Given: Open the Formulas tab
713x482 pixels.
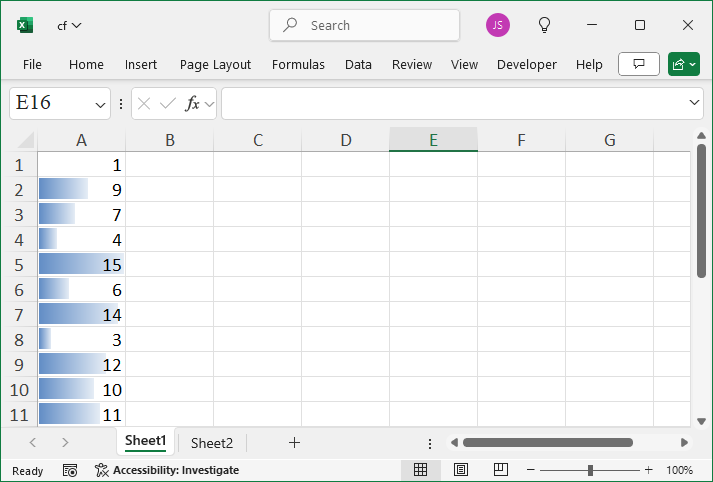Looking at the screenshot, I should coord(298,65).
